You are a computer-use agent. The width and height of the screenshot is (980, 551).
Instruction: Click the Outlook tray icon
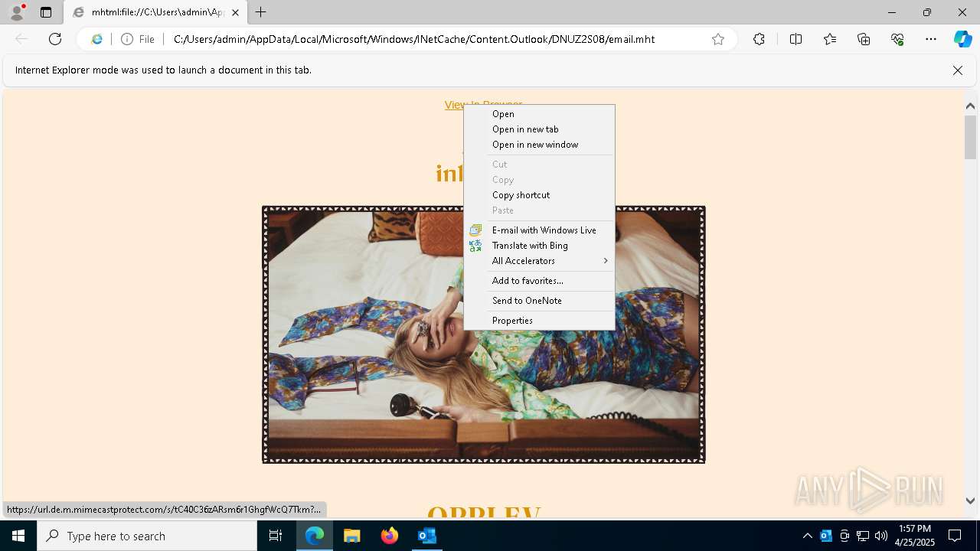826,536
